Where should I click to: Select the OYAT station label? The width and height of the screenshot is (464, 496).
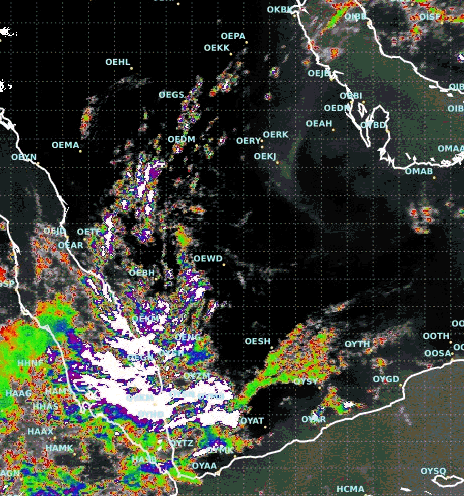click(x=252, y=421)
